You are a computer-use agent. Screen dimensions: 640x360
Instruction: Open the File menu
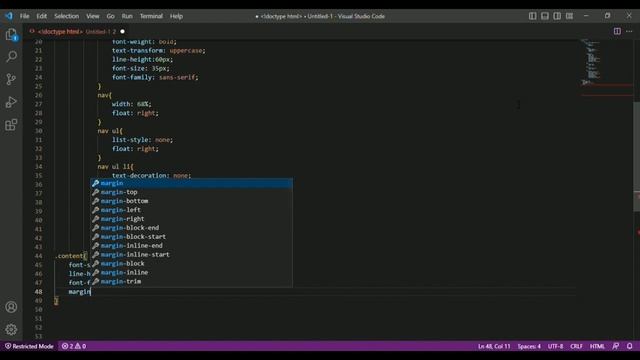(x=24, y=16)
